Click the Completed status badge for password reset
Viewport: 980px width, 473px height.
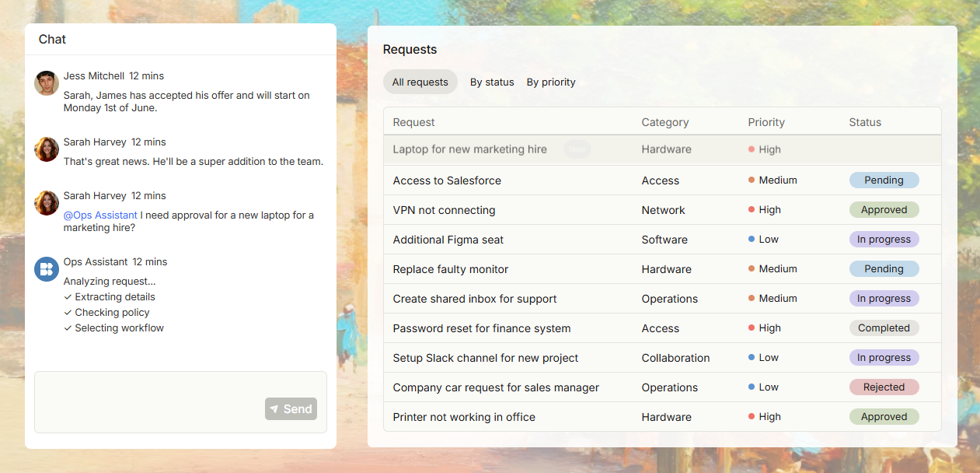click(884, 328)
